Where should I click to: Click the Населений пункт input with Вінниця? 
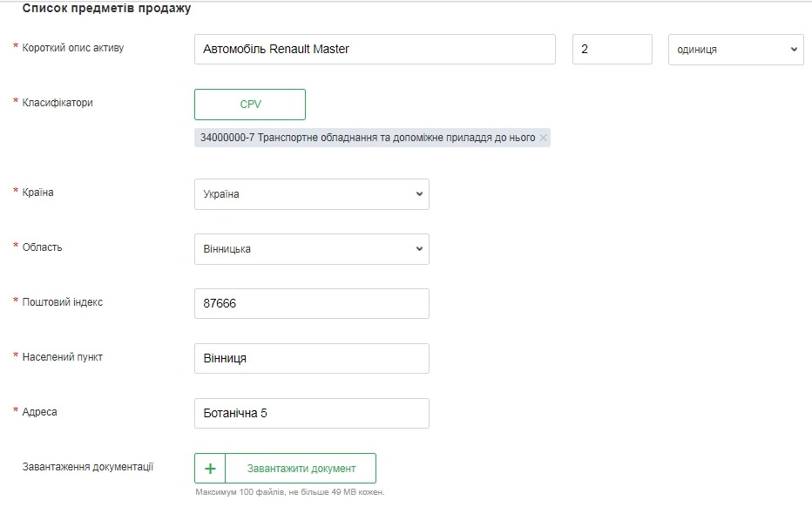[x=311, y=359]
